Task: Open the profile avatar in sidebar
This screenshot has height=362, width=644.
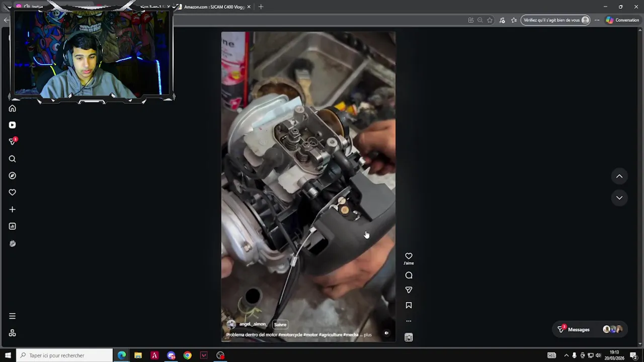Action: tap(12, 243)
